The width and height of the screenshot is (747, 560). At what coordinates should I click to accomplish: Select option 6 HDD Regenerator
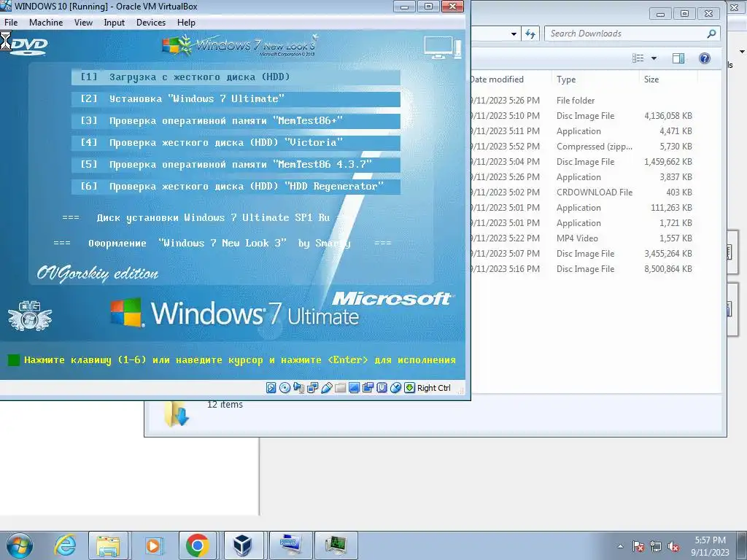[236, 187]
